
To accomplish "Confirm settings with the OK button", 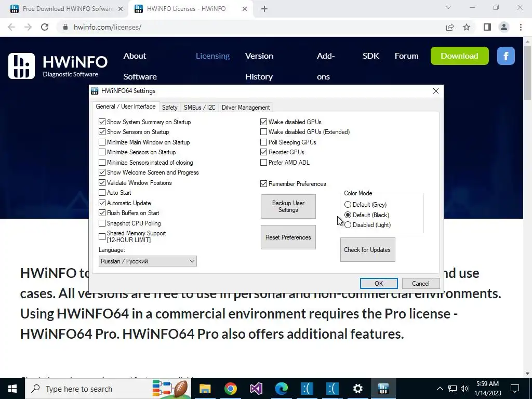I will pos(379,284).
